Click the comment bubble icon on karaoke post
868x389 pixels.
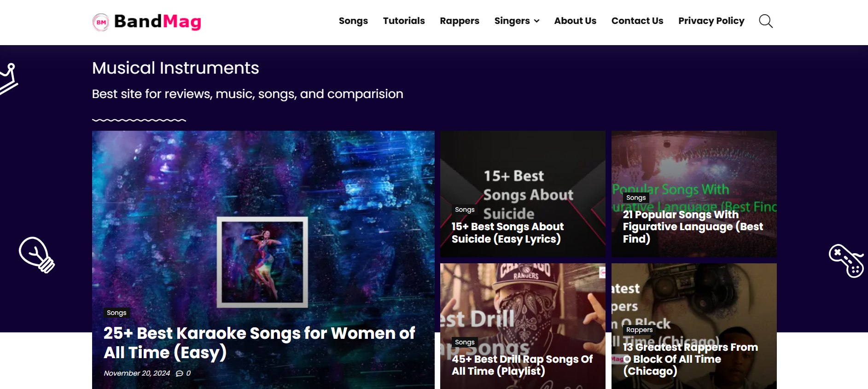tap(180, 373)
